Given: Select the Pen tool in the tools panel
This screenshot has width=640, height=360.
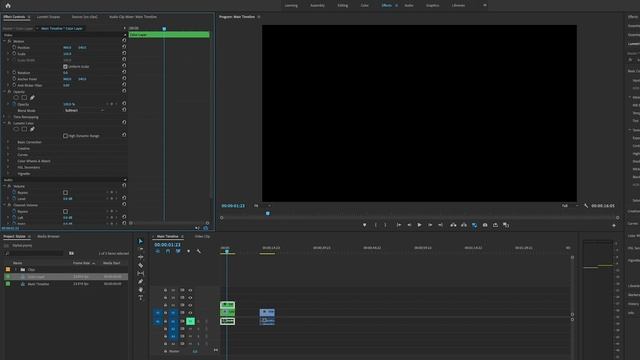Looking at the screenshot, I should (x=141, y=282).
